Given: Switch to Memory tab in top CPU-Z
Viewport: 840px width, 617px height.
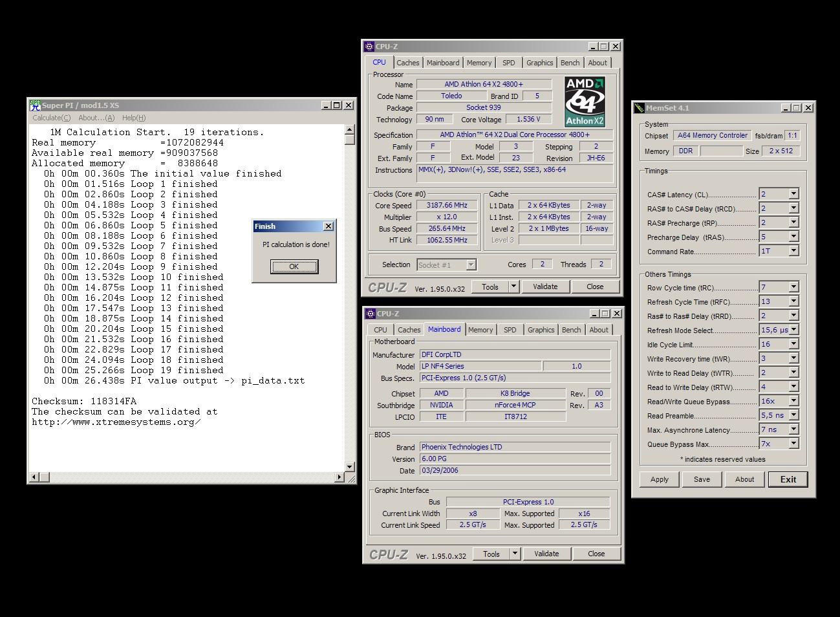Looking at the screenshot, I should tap(479, 63).
